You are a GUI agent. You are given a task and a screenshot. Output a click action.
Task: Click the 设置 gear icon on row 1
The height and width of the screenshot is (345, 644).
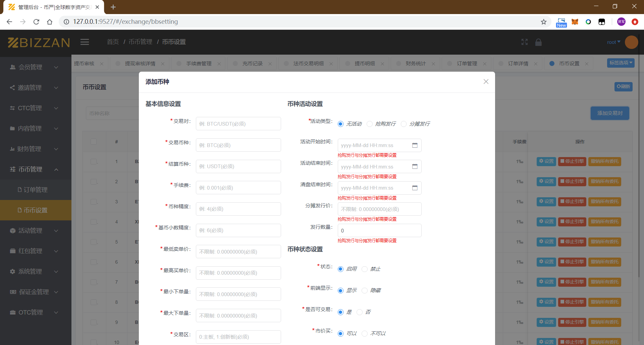(x=546, y=161)
